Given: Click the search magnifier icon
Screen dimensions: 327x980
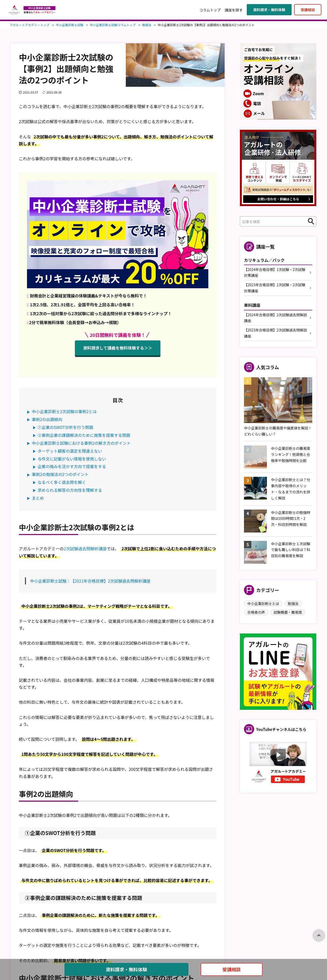Looking at the screenshot, I should coord(311,221).
